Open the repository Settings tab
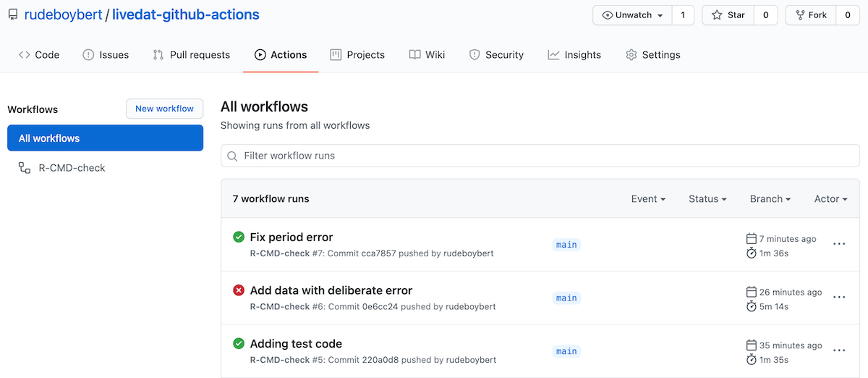 [653, 55]
